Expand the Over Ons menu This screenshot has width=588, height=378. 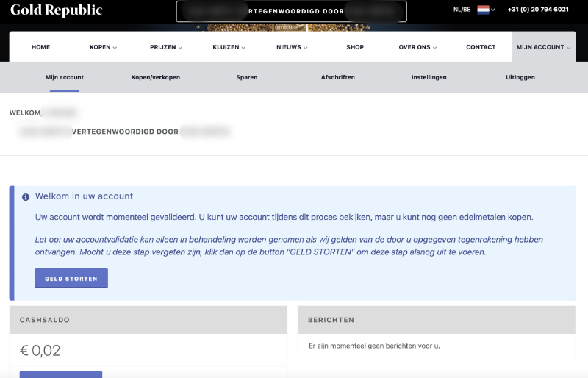417,47
